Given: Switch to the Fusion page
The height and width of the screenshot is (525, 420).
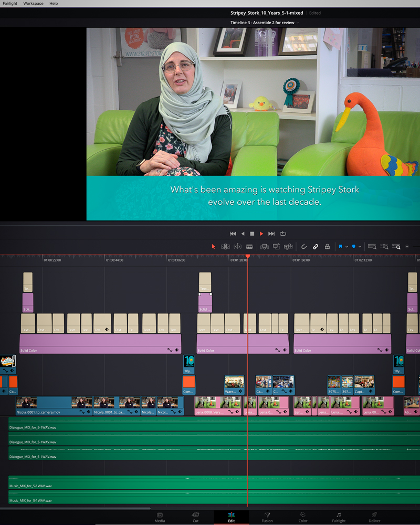Looking at the screenshot, I should click(267, 517).
